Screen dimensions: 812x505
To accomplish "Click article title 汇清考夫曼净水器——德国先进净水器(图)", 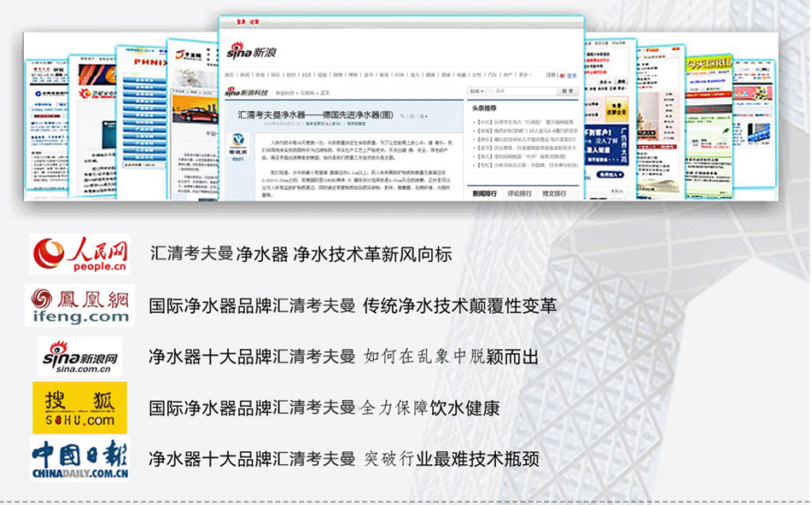I will (315, 113).
